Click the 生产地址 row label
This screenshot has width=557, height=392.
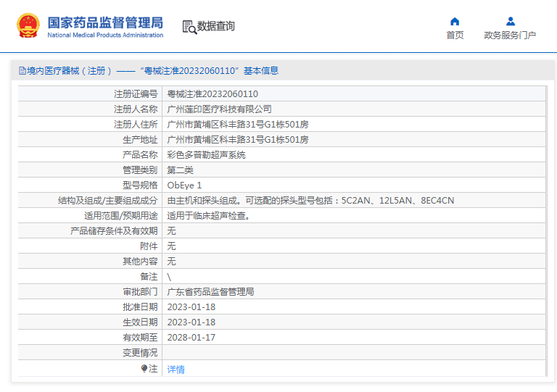(x=140, y=140)
